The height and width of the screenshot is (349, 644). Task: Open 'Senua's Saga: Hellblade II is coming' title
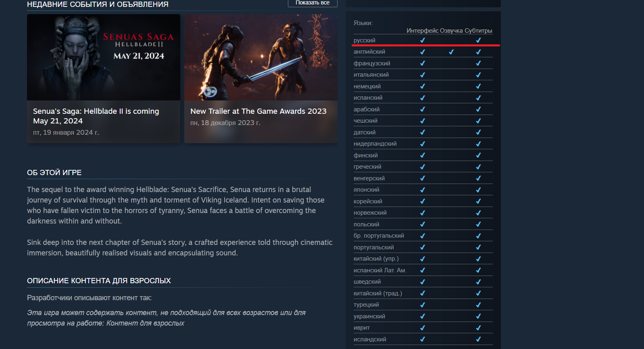point(96,116)
